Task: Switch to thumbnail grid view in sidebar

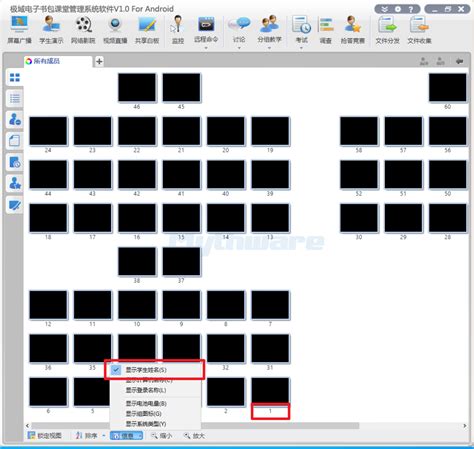Action: pyautogui.click(x=15, y=78)
